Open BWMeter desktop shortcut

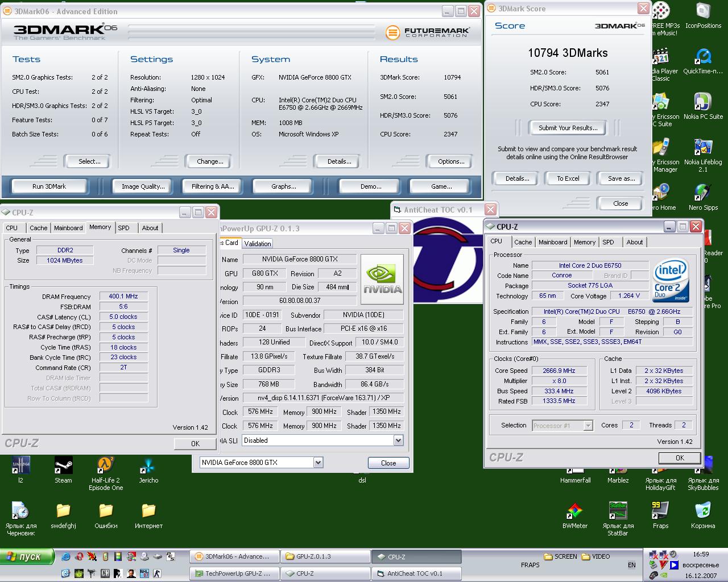pyautogui.click(x=575, y=516)
